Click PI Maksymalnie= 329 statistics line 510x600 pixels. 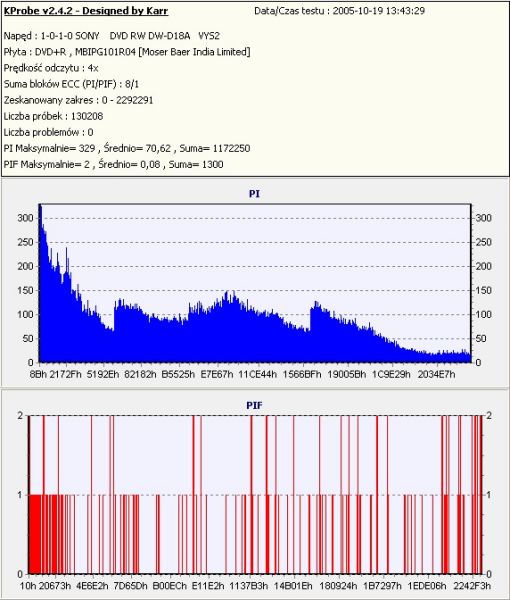coord(127,148)
